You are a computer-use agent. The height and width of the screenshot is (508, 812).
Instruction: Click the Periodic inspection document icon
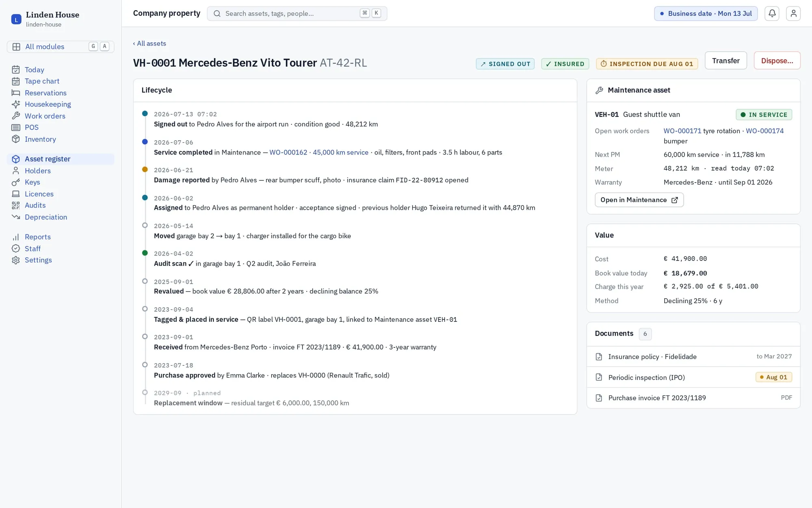[599, 377]
